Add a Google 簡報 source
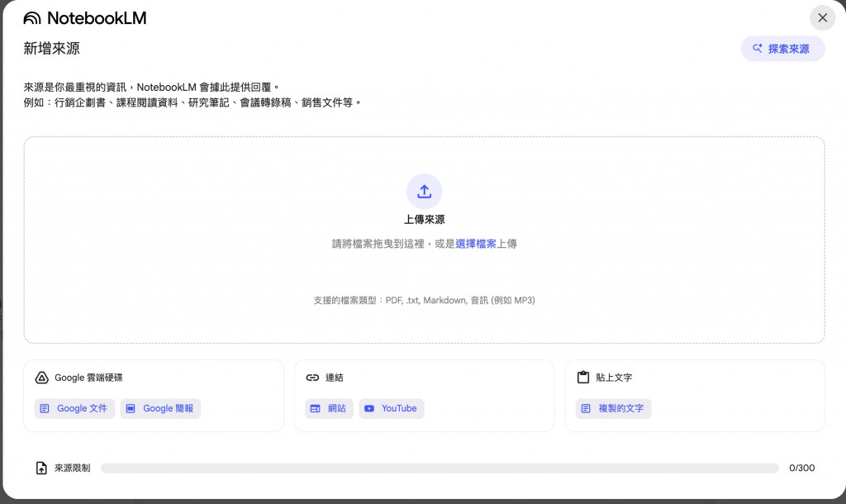 160,408
